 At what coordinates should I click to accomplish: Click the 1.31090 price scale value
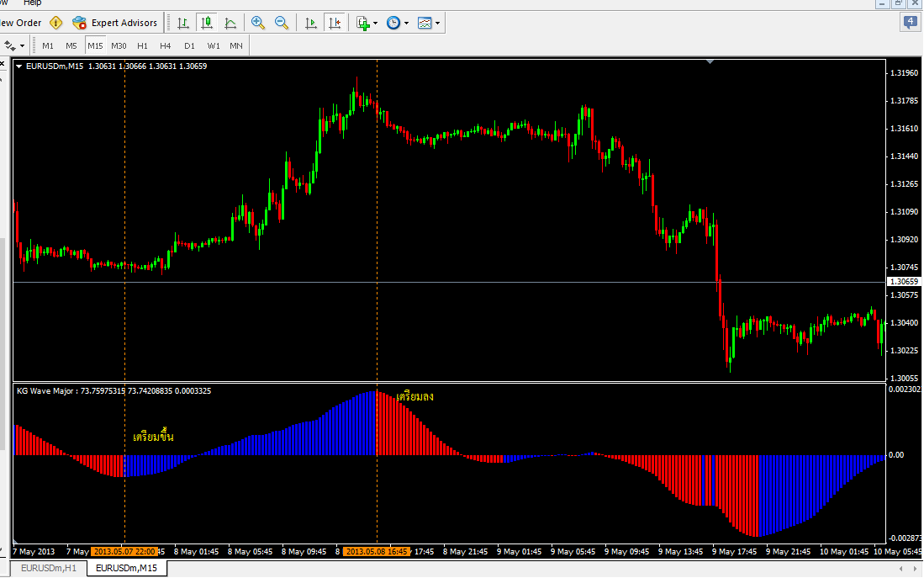pos(905,212)
